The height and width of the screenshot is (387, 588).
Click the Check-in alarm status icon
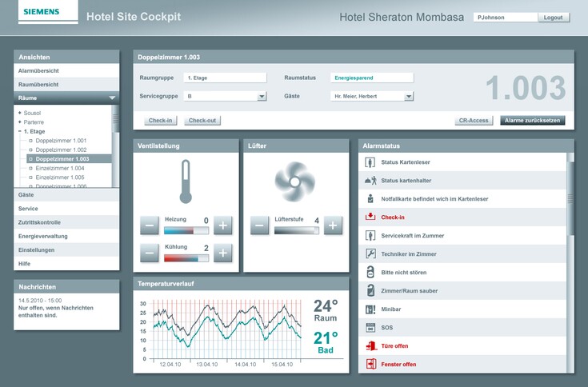(x=370, y=217)
